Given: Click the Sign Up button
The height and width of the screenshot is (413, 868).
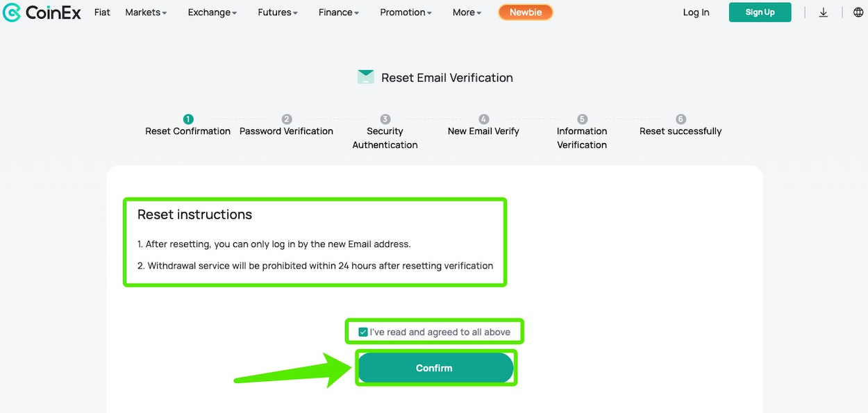Looking at the screenshot, I should 760,12.
